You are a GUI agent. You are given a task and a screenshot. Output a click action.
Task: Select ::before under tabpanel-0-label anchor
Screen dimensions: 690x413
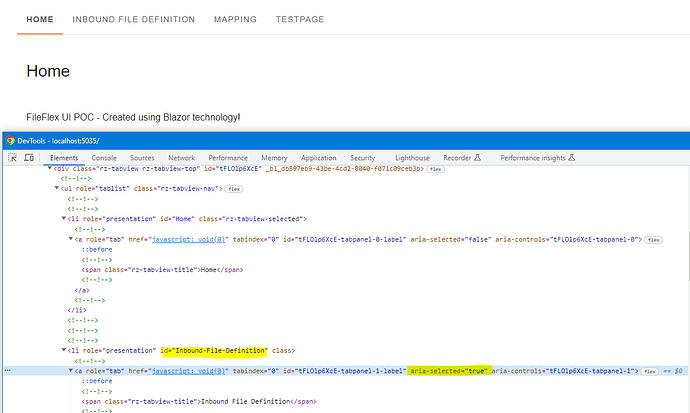tap(97, 249)
